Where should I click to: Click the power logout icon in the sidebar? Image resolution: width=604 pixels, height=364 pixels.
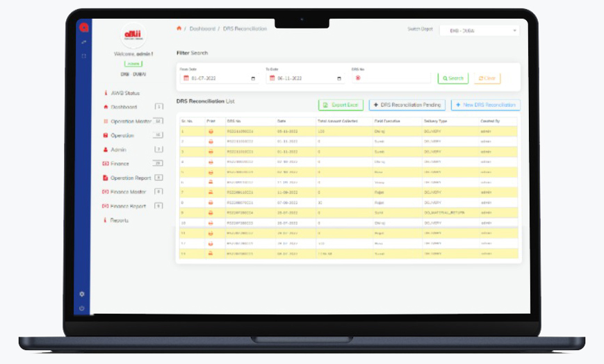(x=83, y=308)
